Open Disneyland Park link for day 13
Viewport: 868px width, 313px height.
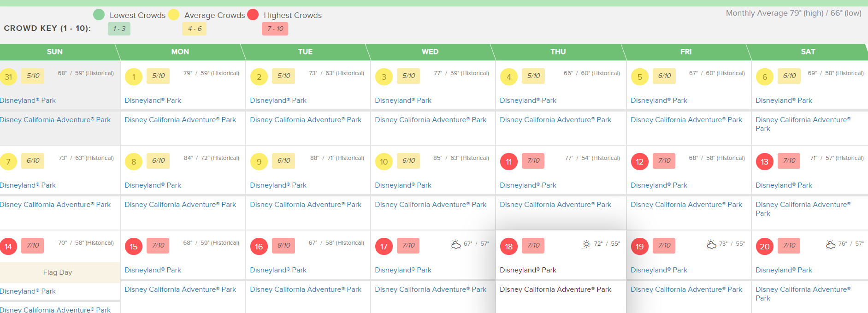(x=784, y=185)
